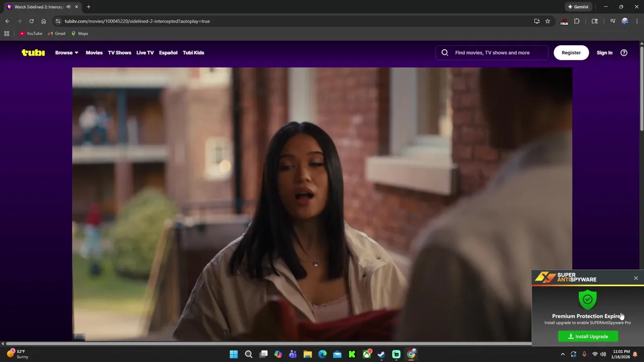Image resolution: width=644 pixels, height=362 pixels.
Task: Go to Movies section
Action: tap(94, 52)
